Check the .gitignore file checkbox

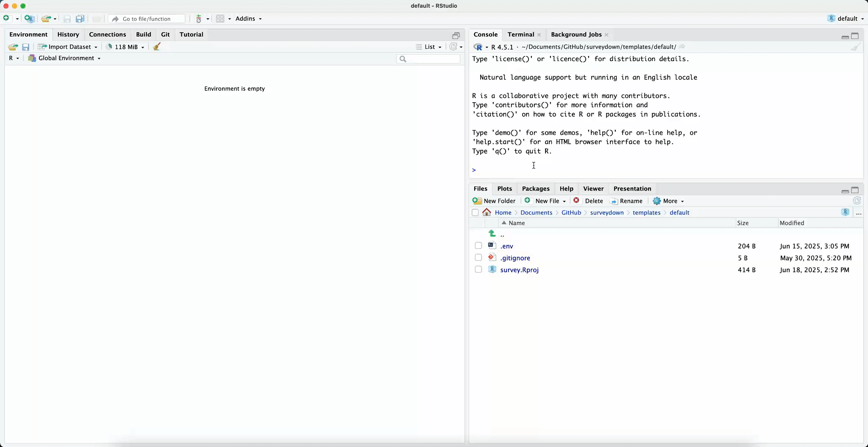click(479, 257)
